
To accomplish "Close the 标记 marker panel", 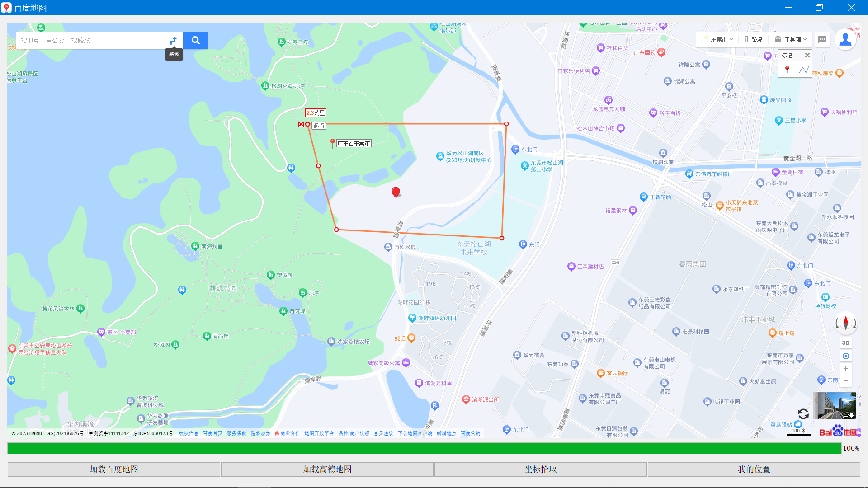I will click(807, 55).
